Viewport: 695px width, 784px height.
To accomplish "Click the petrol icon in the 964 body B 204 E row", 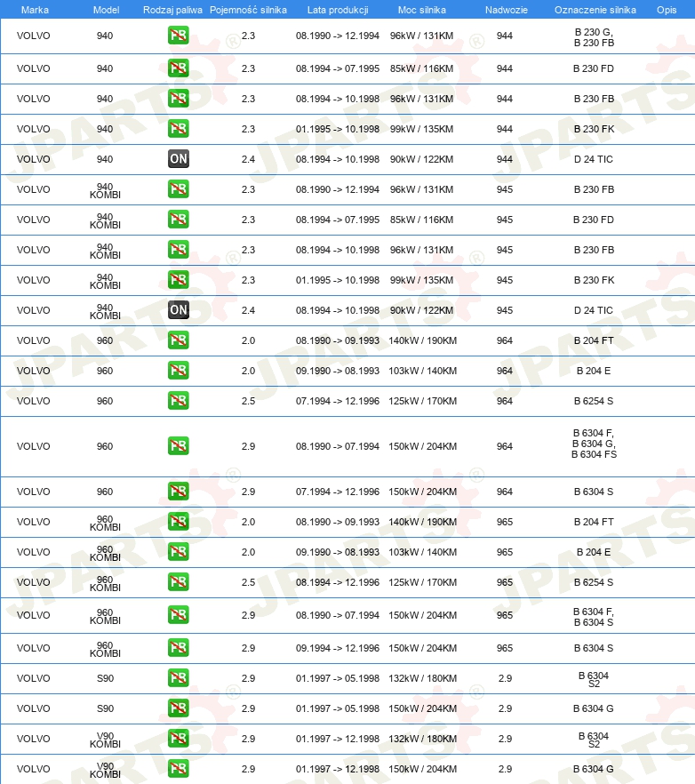I will [x=179, y=371].
